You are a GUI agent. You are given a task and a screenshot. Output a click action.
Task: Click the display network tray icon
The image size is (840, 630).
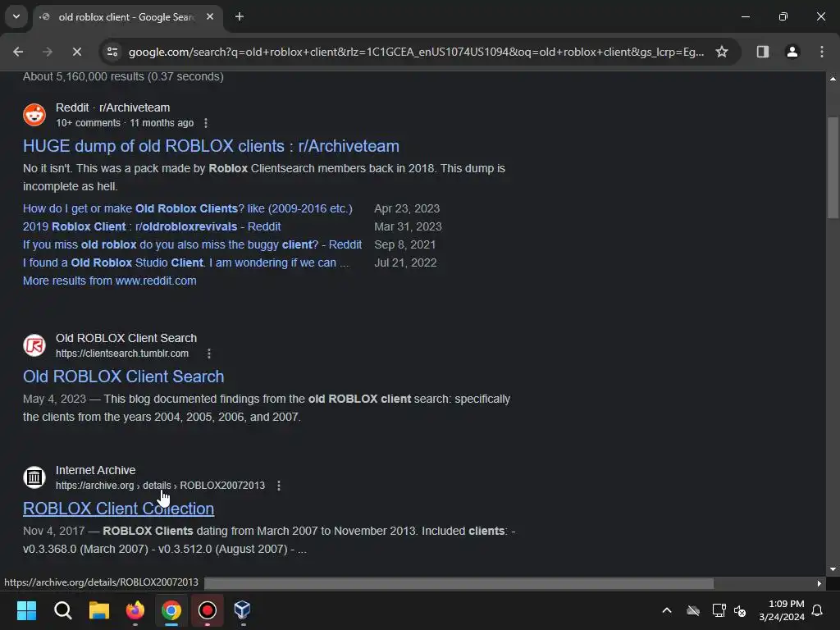pyautogui.click(x=719, y=610)
